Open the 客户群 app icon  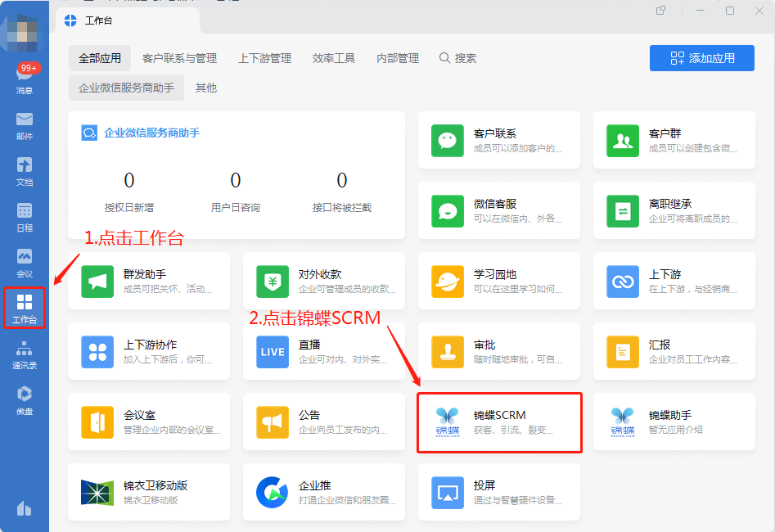point(622,141)
